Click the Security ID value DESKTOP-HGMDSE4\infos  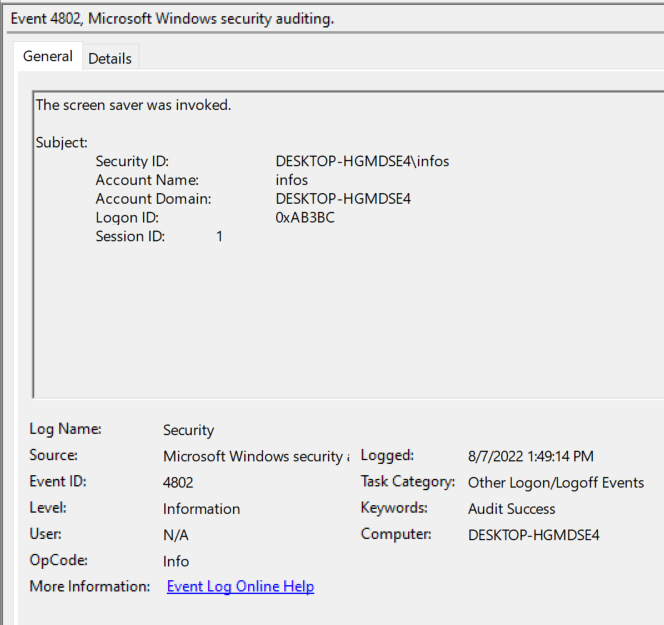(362, 161)
